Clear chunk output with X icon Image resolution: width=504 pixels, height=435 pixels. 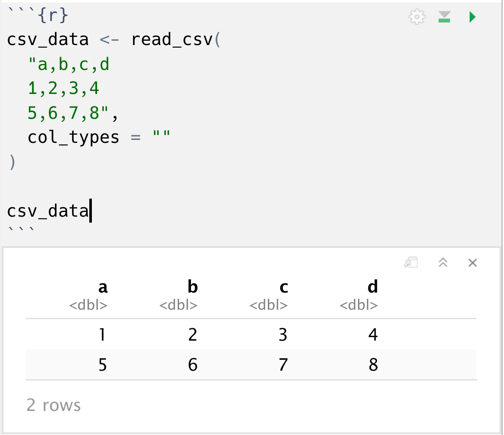tap(473, 263)
